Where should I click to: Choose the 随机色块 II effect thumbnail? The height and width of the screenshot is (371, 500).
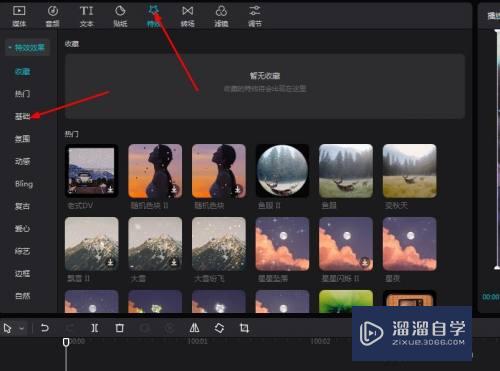(155, 171)
